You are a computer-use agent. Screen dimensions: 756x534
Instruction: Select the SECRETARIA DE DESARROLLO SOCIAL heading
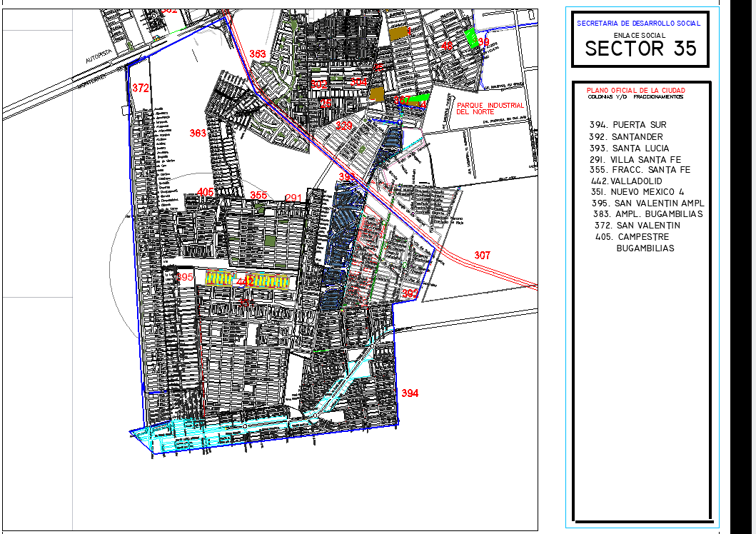pos(638,24)
